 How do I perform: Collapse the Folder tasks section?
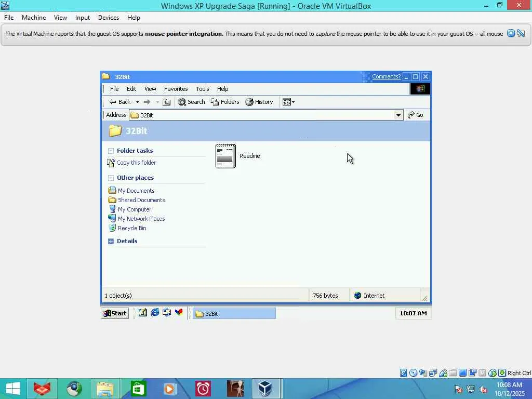(111, 151)
